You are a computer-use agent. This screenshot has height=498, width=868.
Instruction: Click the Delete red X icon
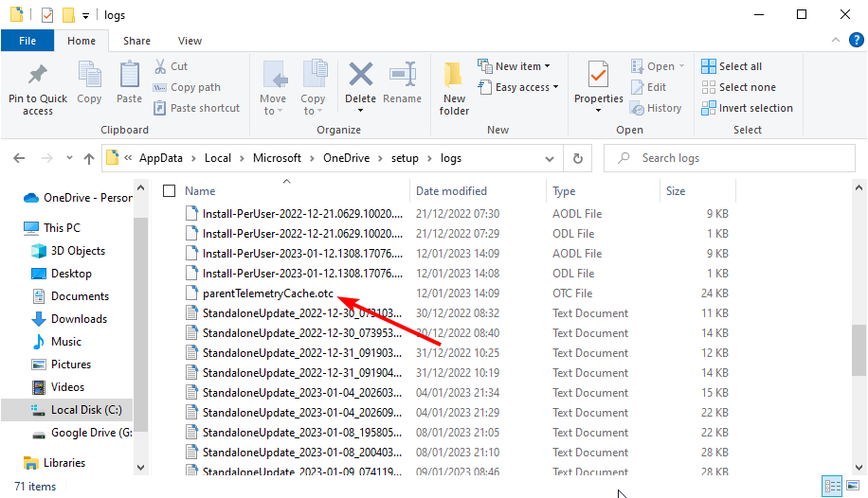[x=360, y=74]
